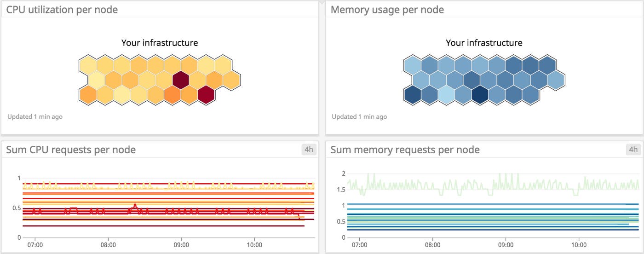Open the 4h timeframe badge on Sum memory requests

click(x=633, y=150)
